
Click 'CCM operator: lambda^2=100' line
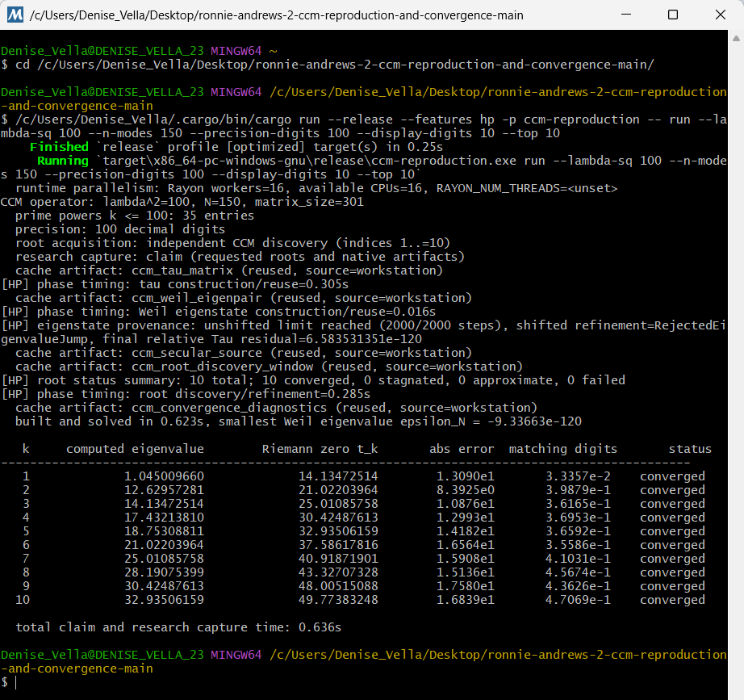click(x=182, y=201)
